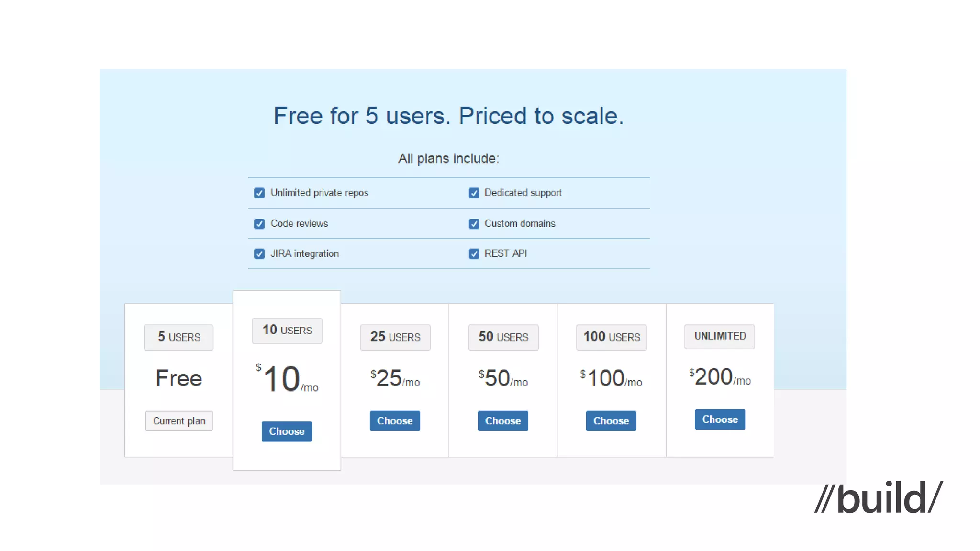The width and height of the screenshot is (980, 551).
Task: Choose the Unlimited $200/mo plan
Action: (720, 419)
